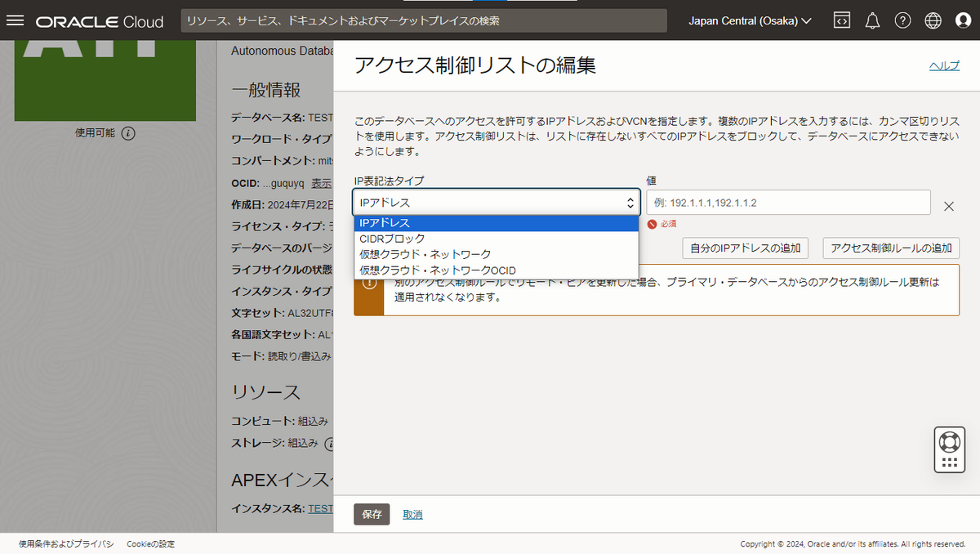Image resolution: width=980 pixels, height=554 pixels.
Task: Click the 必須 required error icon
Action: point(652,223)
